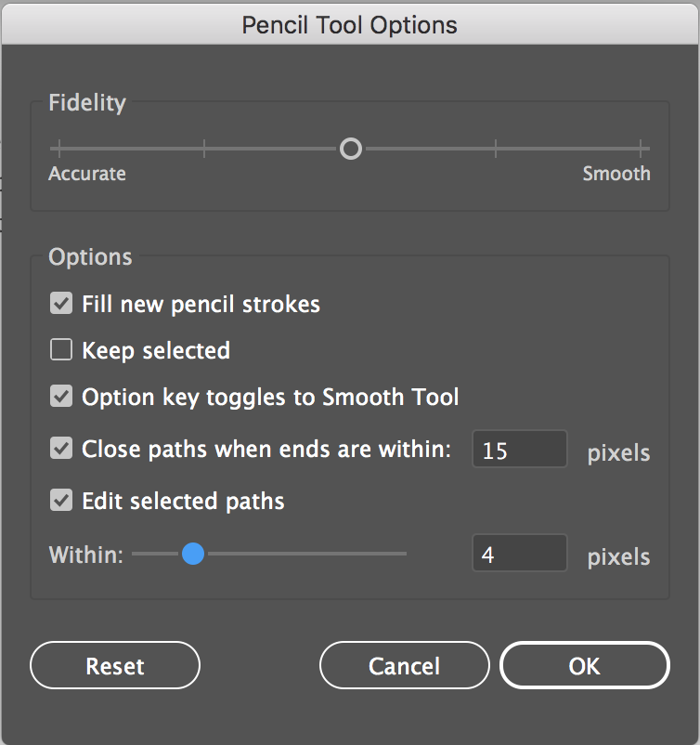
Task: Cancel the Pencil Tool Options dialog
Action: (405, 665)
